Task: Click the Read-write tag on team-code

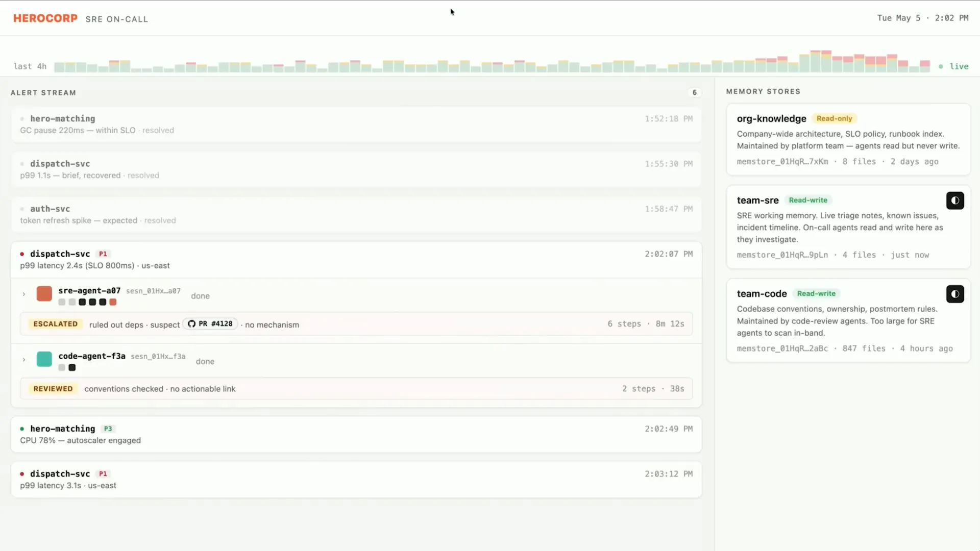Action: click(816, 293)
